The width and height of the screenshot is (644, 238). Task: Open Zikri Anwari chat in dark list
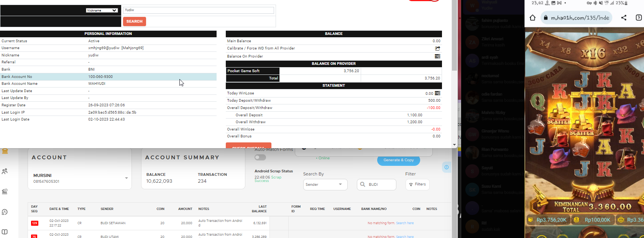tap(494, 42)
